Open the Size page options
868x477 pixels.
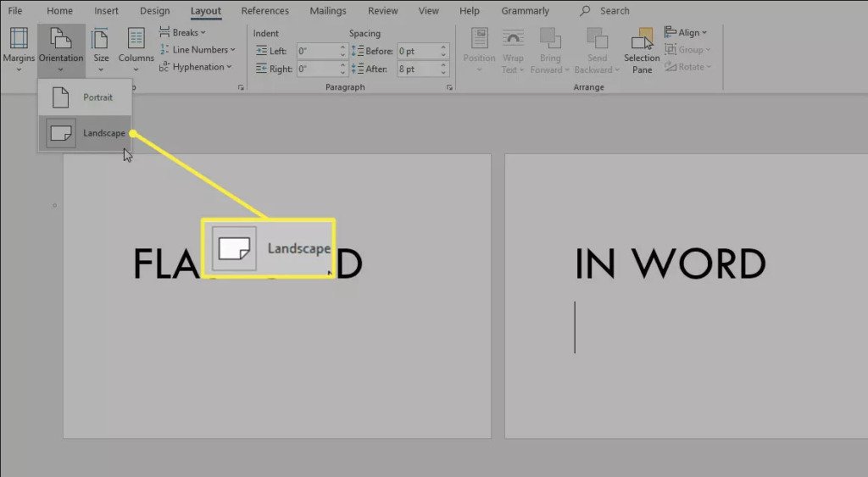pyautogui.click(x=101, y=50)
